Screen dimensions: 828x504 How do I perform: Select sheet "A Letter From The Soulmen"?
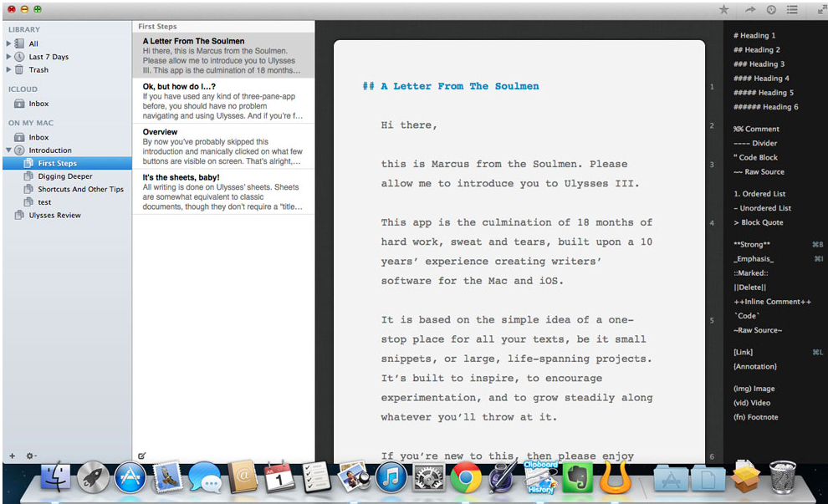[x=223, y=55]
